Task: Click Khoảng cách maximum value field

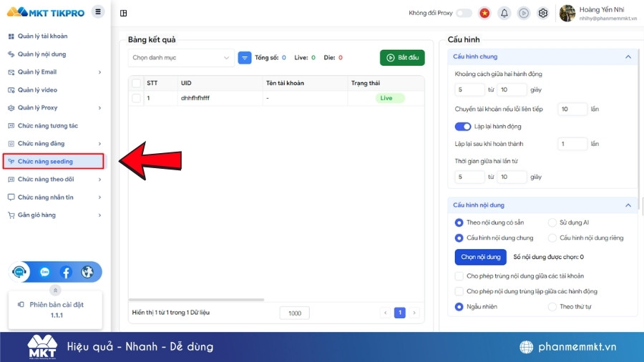Action: click(x=512, y=89)
